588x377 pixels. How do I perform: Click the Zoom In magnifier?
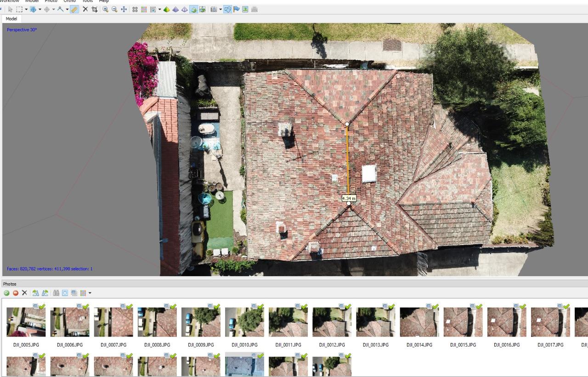click(x=106, y=9)
